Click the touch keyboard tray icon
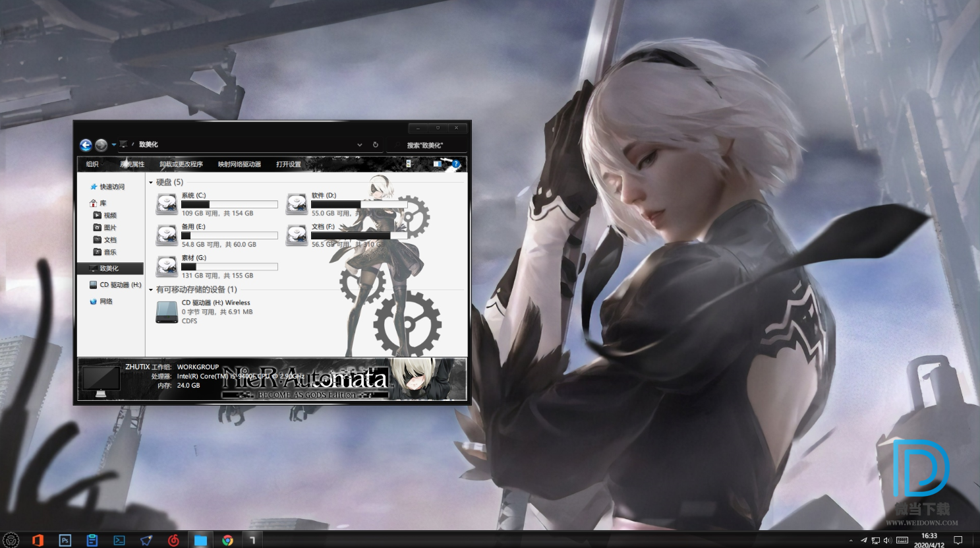980x548 pixels. [902, 540]
